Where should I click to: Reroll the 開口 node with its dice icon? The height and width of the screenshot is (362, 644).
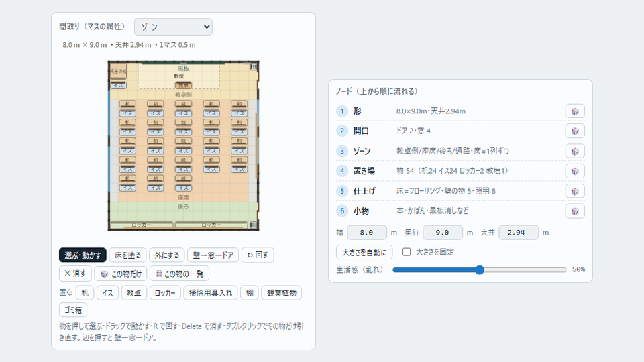575,131
